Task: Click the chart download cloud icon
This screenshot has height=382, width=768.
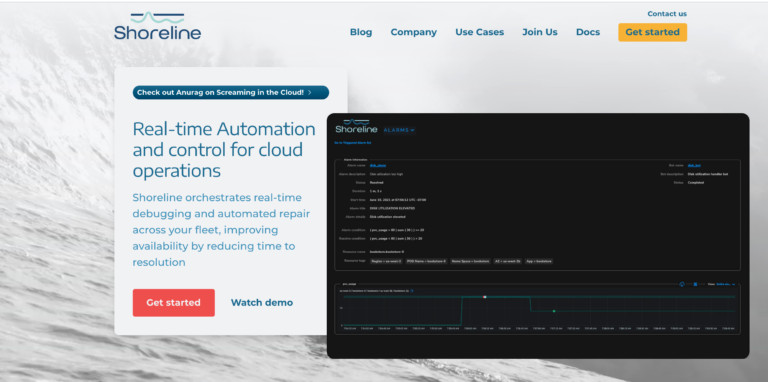Action: [682, 284]
